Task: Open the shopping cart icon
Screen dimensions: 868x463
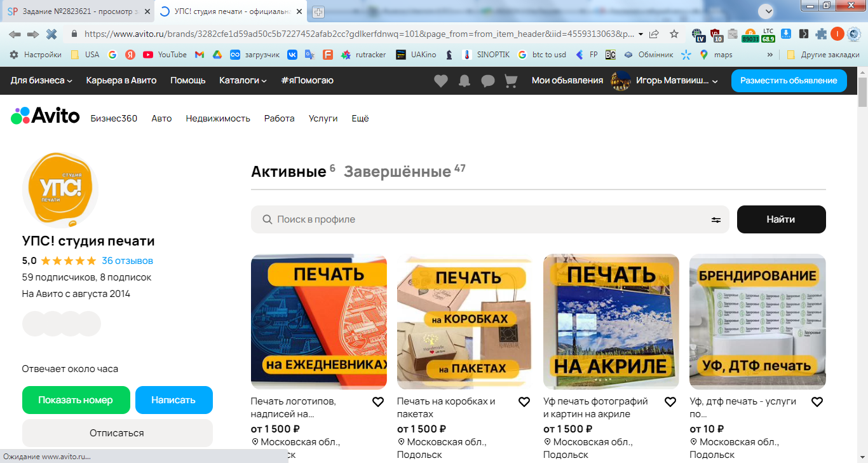Action: (x=511, y=81)
